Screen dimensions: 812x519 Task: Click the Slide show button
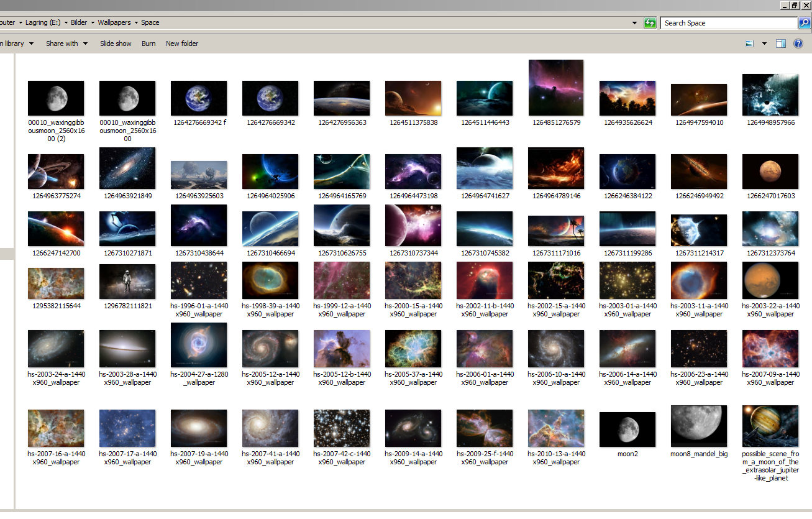(x=116, y=44)
